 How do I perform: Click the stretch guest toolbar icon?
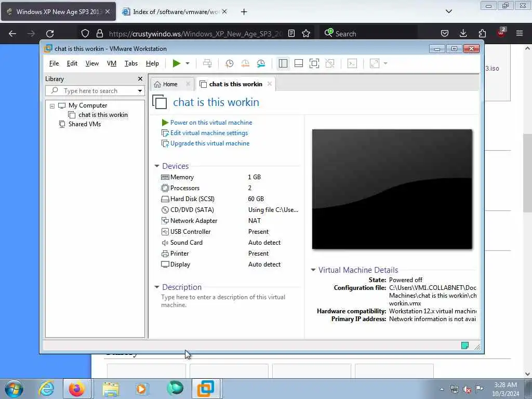375,63
